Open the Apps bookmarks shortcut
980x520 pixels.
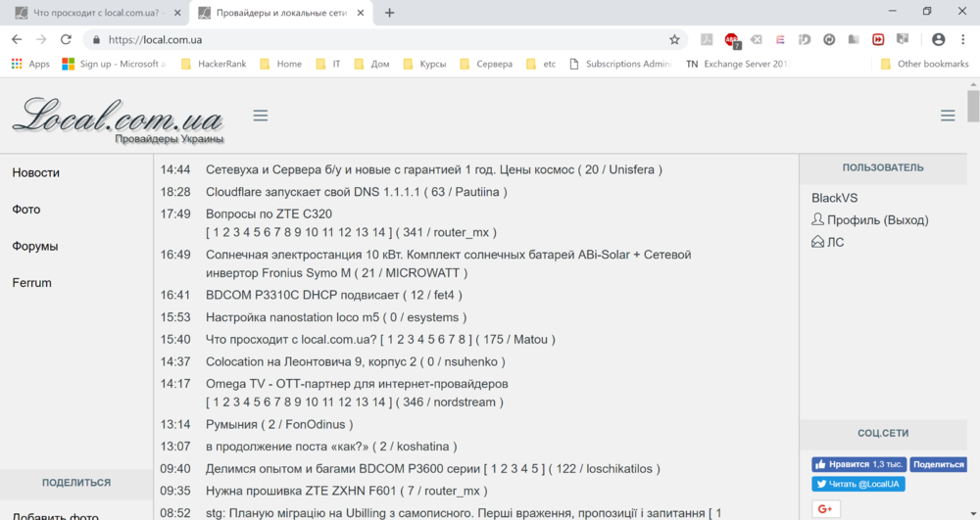pos(30,64)
